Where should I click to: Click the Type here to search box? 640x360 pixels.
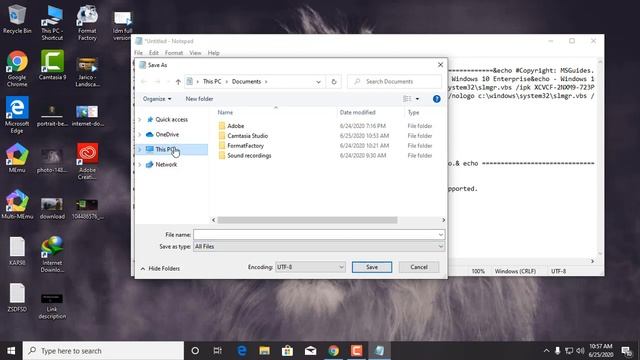click(103, 351)
